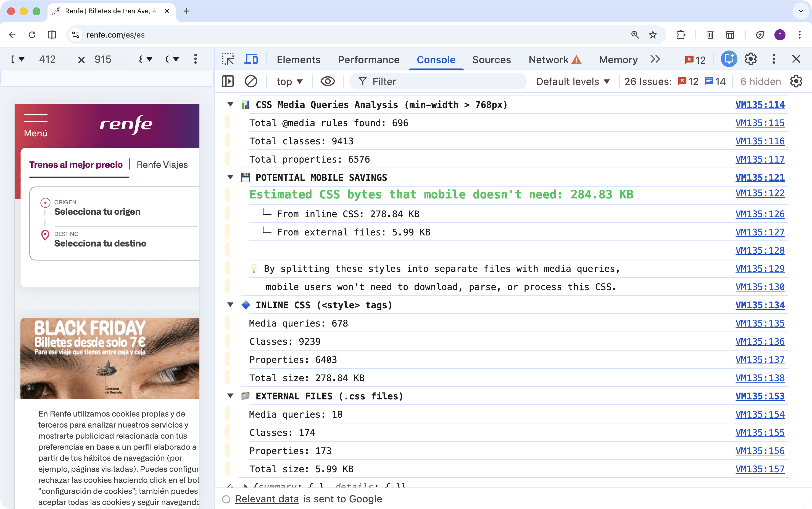Image resolution: width=812 pixels, height=509 pixels.
Task: Open DevTools settings gear
Action: pyautogui.click(x=751, y=59)
